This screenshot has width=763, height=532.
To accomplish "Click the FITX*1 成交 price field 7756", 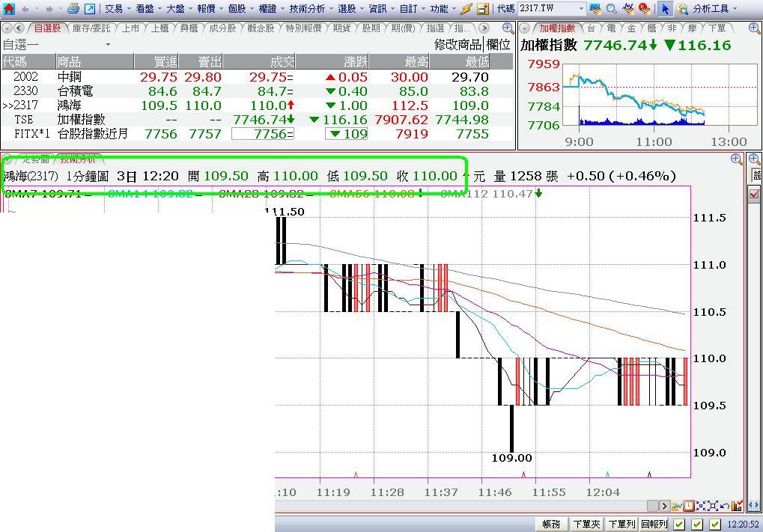I will [x=263, y=134].
